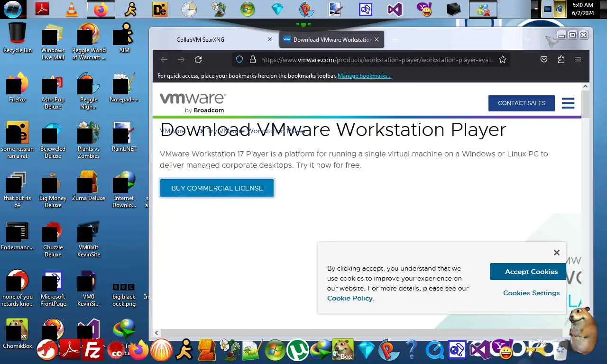Click the system clock showing 5:40 AM
The width and height of the screenshot is (607, 364).
pyautogui.click(x=583, y=9)
